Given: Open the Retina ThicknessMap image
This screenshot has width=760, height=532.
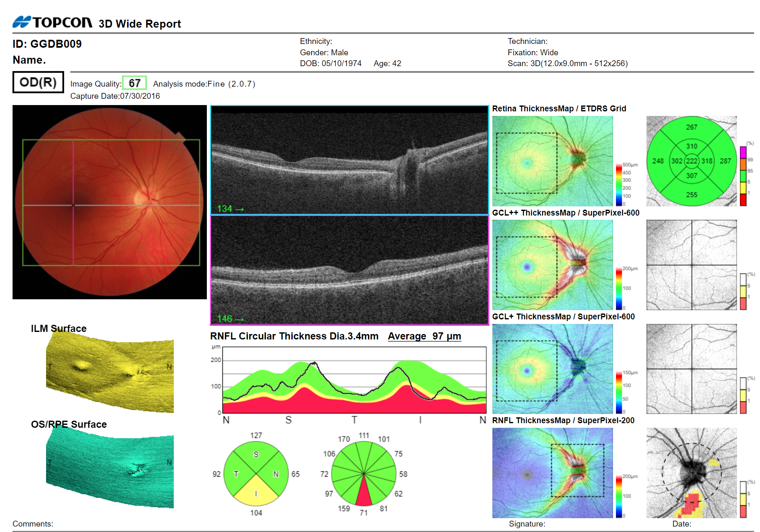Looking at the screenshot, I should click(x=553, y=160).
